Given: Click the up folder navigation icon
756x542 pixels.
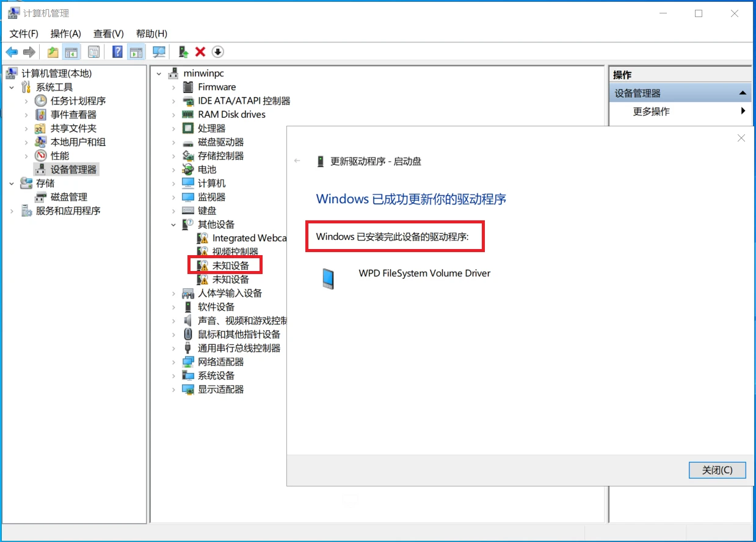Looking at the screenshot, I should coord(52,52).
